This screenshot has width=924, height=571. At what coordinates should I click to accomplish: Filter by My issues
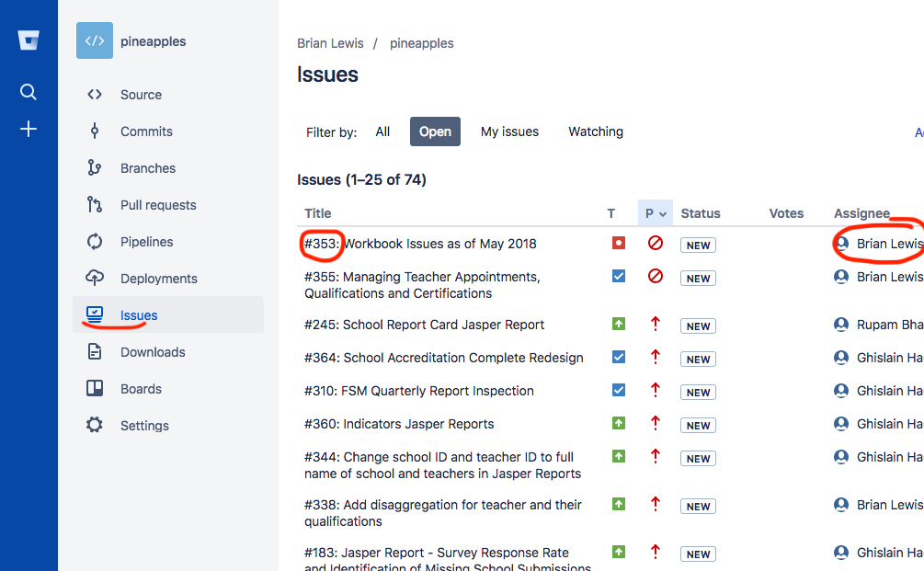tap(509, 131)
